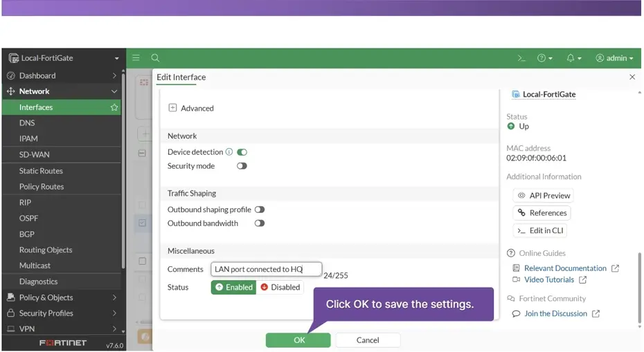Open the notifications bell menu
Screen dimensions: 644x352
[574, 58]
